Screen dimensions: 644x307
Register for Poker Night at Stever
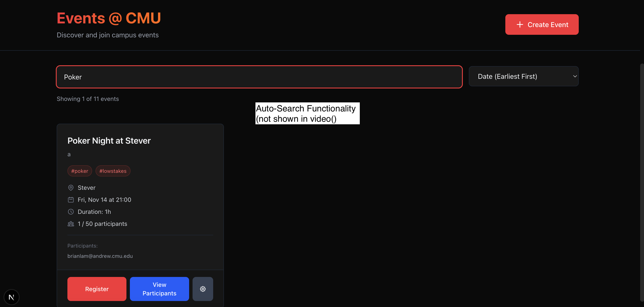(97, 289)
